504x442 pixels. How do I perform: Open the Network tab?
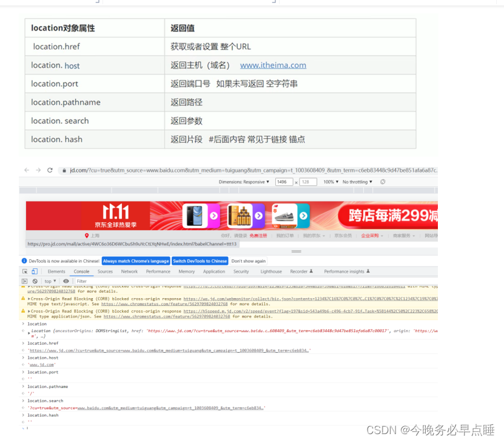pos(129,271)
